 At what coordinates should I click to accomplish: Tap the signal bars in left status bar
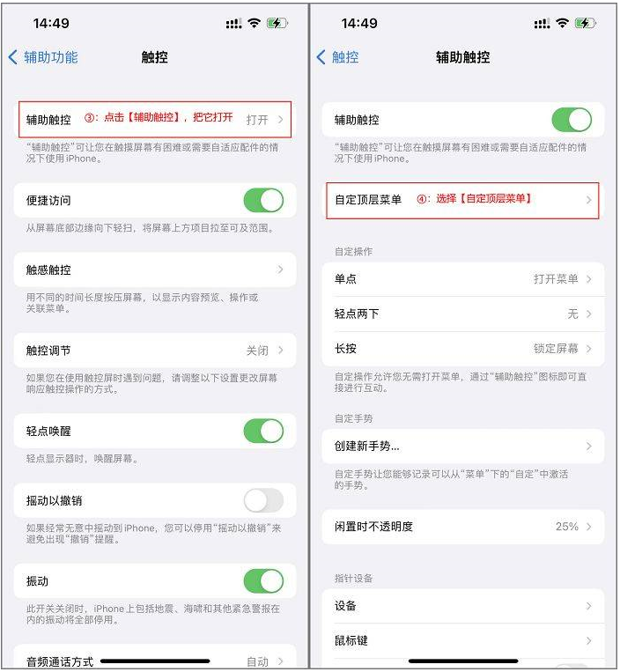[234, 24]
